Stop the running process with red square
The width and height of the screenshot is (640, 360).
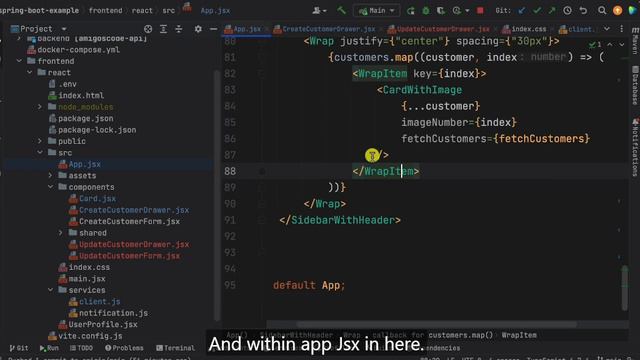click(x=480, y=11)
